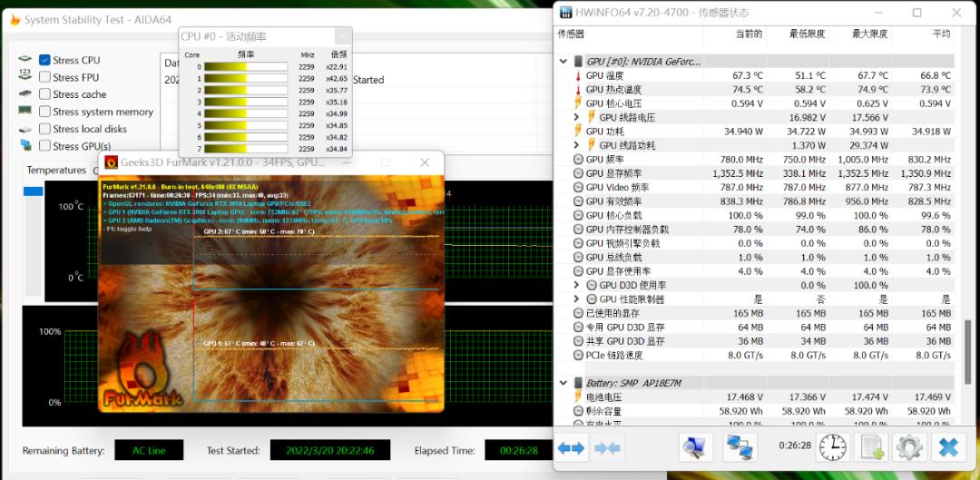Open HWiNFO sensor search magnifier icon
Image resolution: width=980 pixels, height=480 pixels.
click(694, 447)
